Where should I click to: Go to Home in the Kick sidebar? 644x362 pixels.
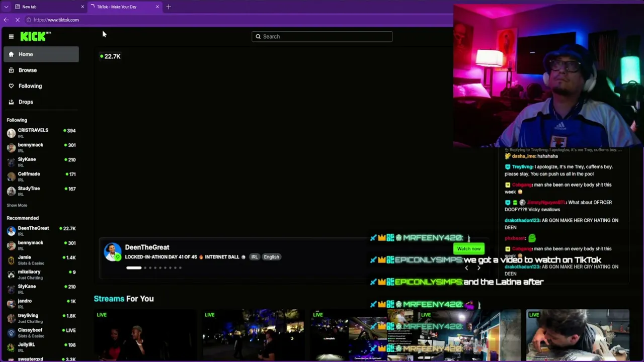[x=41, y=54]
